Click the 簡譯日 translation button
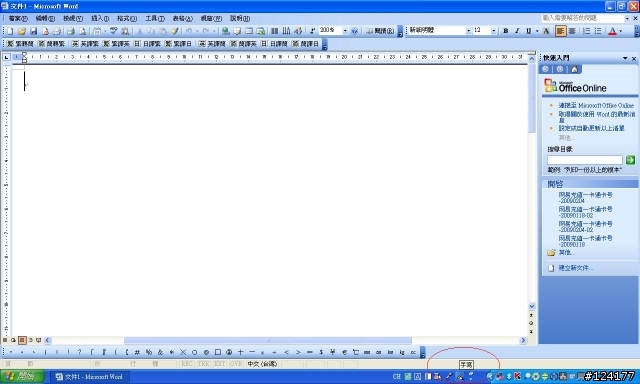640x384 pixels. tap(305, 44)
